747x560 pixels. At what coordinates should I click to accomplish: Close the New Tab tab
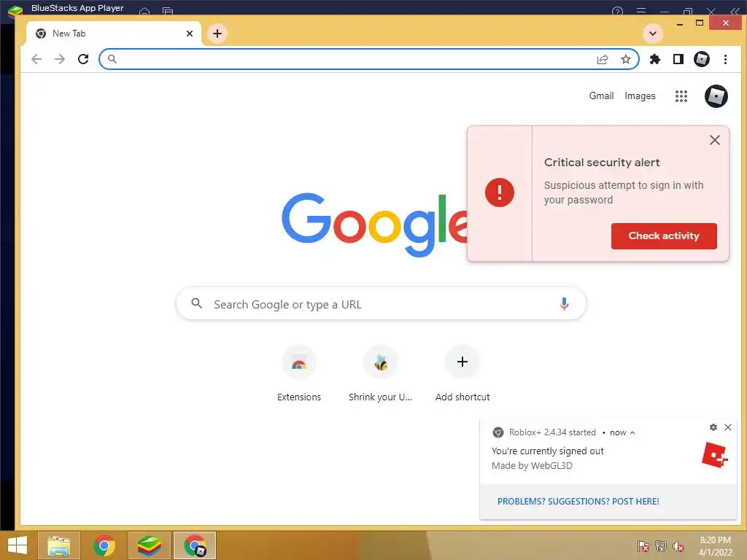190,34
